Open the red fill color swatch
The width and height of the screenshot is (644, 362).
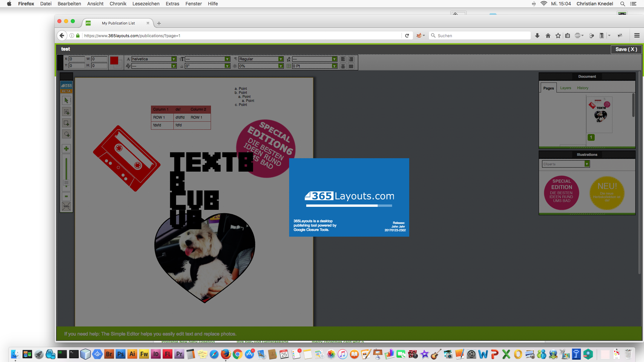pyautogui.click(x=115, y=61)
